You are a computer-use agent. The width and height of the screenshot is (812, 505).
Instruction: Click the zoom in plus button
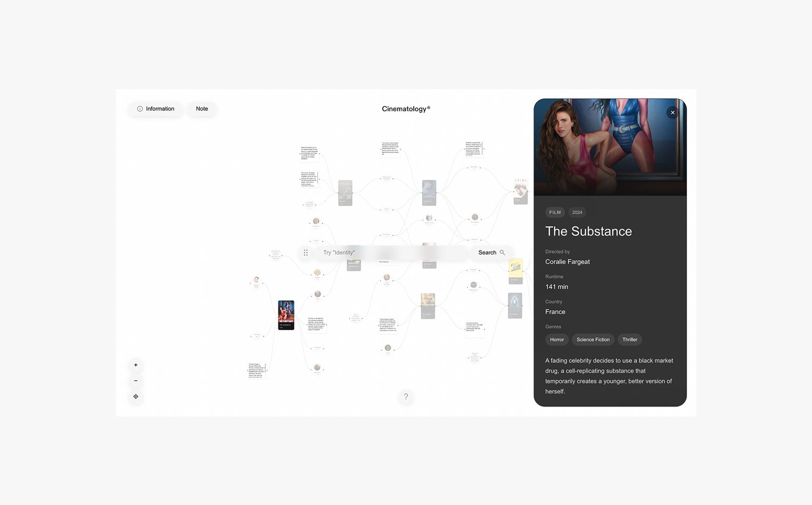[136, 365]
